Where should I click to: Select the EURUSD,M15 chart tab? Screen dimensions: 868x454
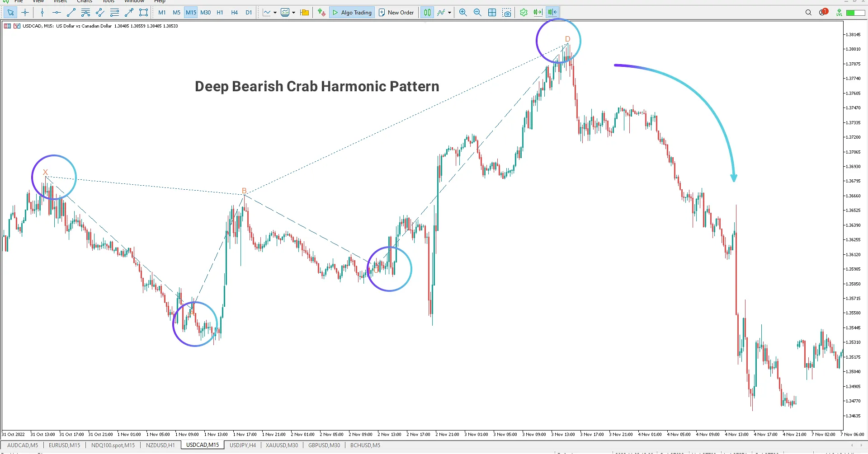coord(64,445)
